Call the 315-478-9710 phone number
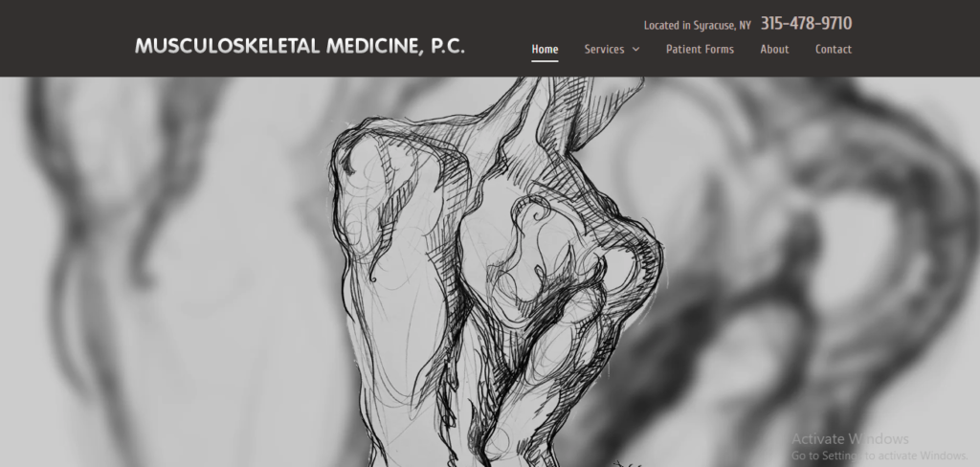 pyautogui.click(x=806, y=24)
